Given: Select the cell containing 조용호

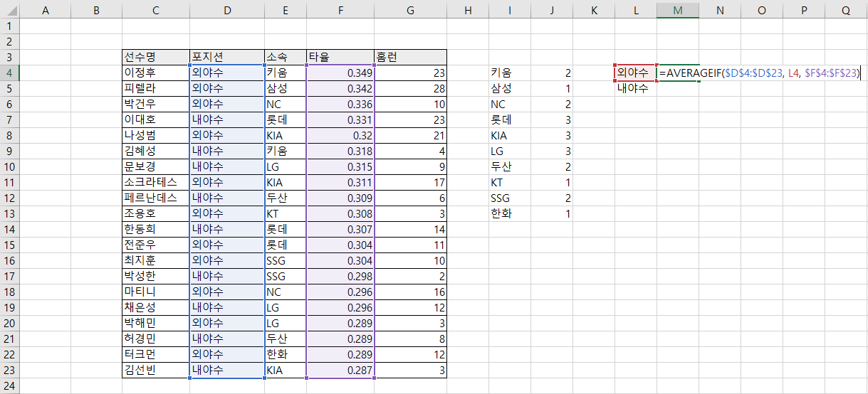Looking at the screenshot, I should click(155, 213).
